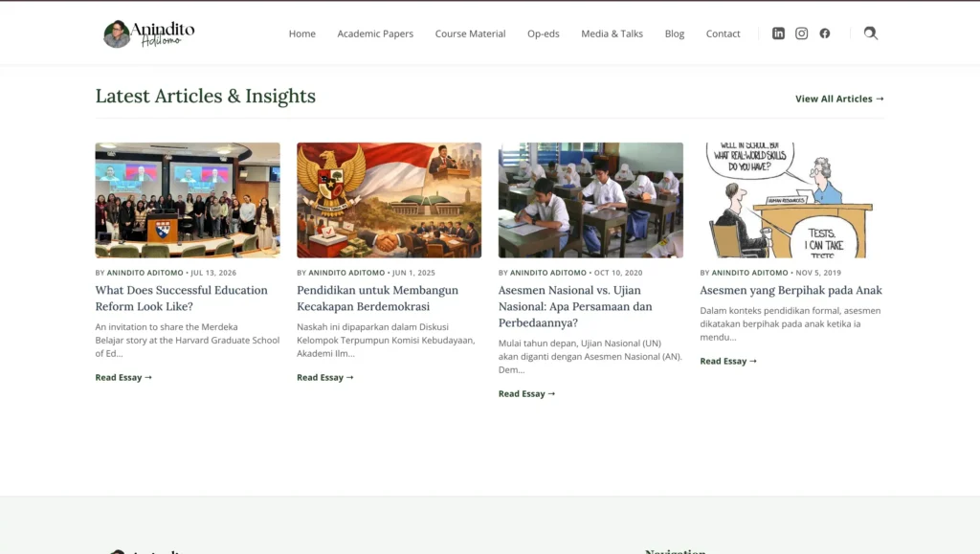Open the Instagram profile icon

tap(801, 33)
